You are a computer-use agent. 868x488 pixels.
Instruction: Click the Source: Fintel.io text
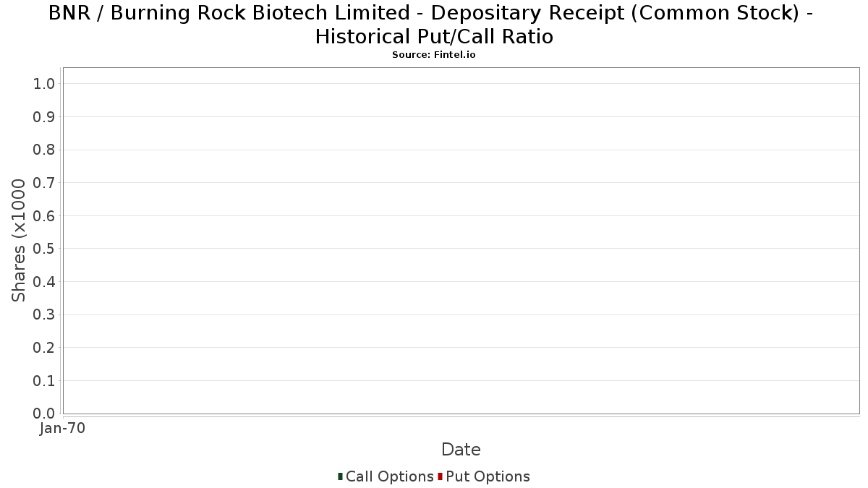point(434,55)
